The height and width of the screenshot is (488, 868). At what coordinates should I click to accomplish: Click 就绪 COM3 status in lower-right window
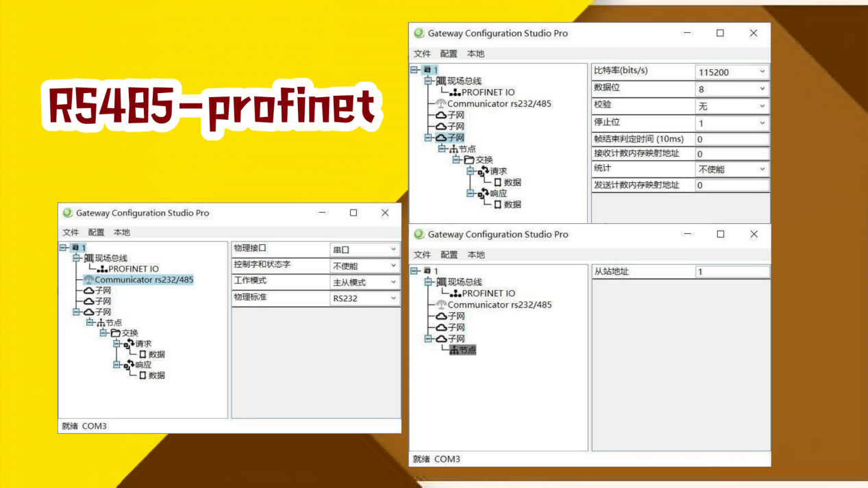[x=436, y=459]
